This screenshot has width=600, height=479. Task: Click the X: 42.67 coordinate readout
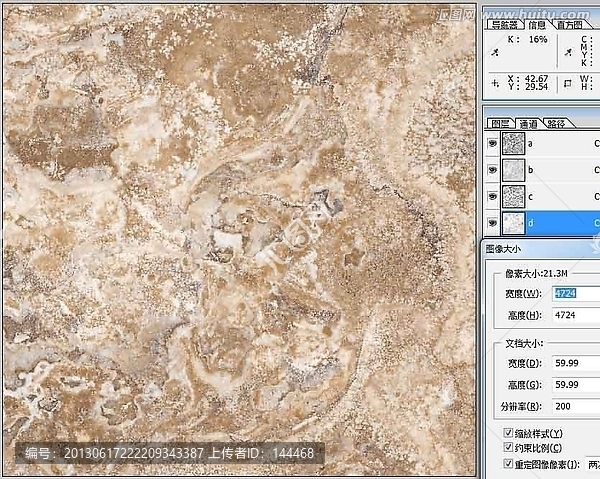pos(528,78)
